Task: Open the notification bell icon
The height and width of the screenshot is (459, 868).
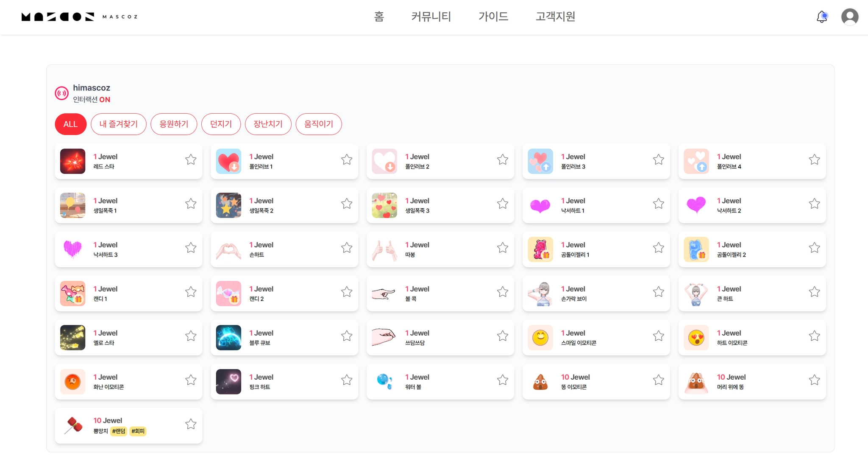Action: (821, 17)
